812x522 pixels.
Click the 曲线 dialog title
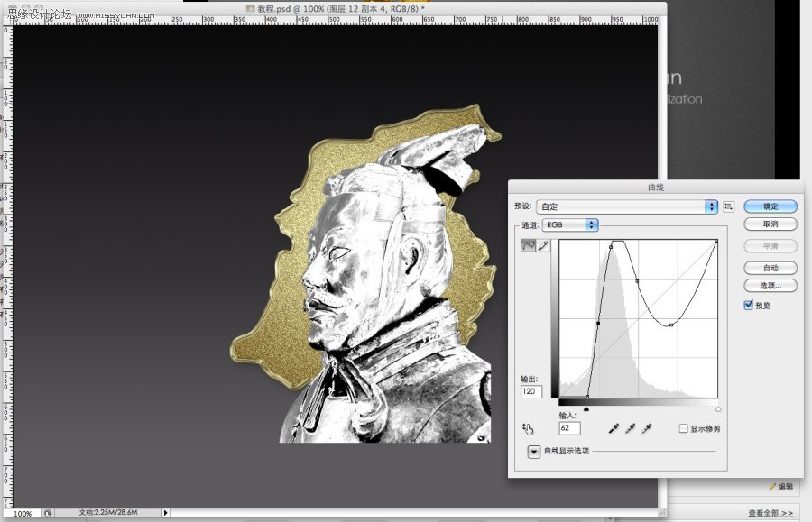pyautogui.click(x=656, y=188)
